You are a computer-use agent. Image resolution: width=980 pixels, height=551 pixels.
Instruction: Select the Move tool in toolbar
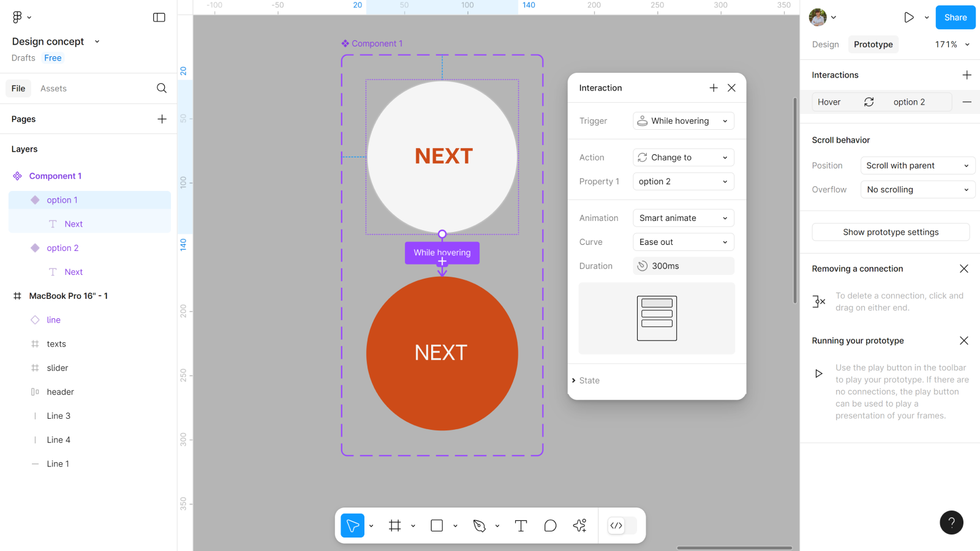(x=353, y=525)
